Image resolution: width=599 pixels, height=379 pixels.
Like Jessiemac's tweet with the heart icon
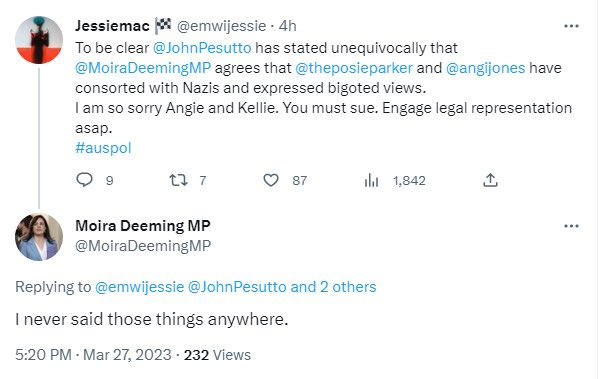[x=271, y=180]
